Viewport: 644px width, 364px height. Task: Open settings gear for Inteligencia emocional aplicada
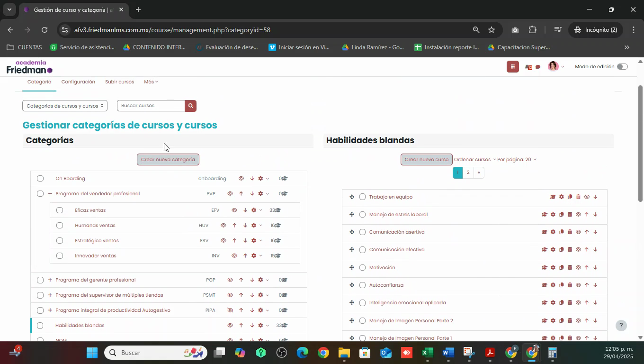[553, 303]
